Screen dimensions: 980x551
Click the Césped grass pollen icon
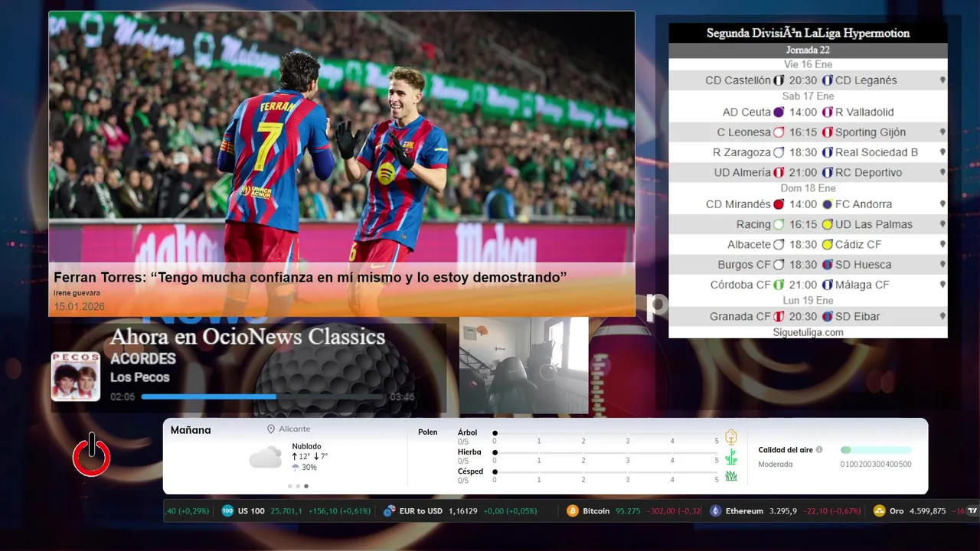click(731, 476)
